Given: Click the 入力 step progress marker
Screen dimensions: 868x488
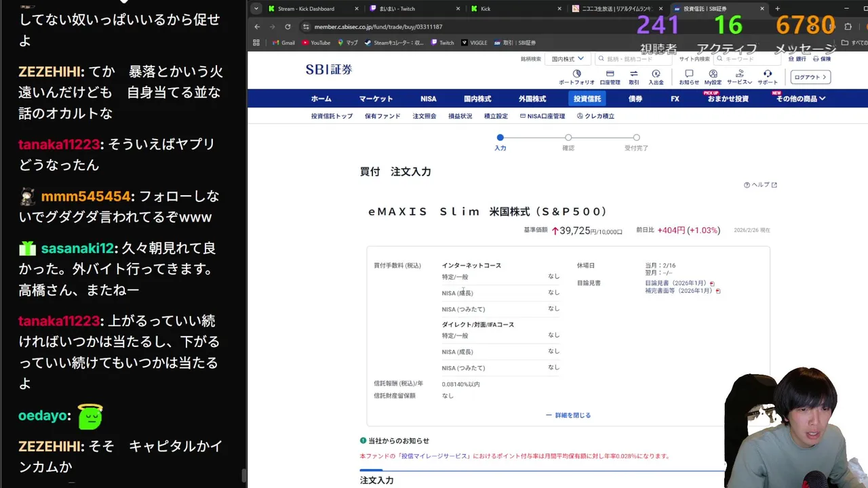Looking at the screenshot, I should pos(500,138).
